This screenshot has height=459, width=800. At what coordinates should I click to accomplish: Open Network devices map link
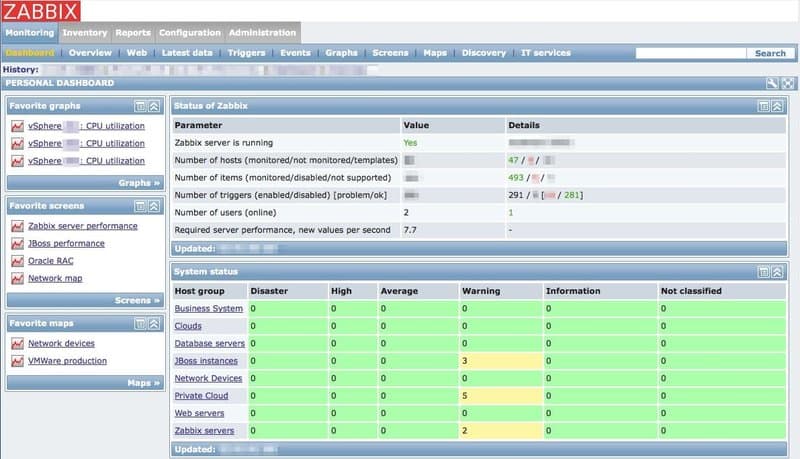(61, 344)
